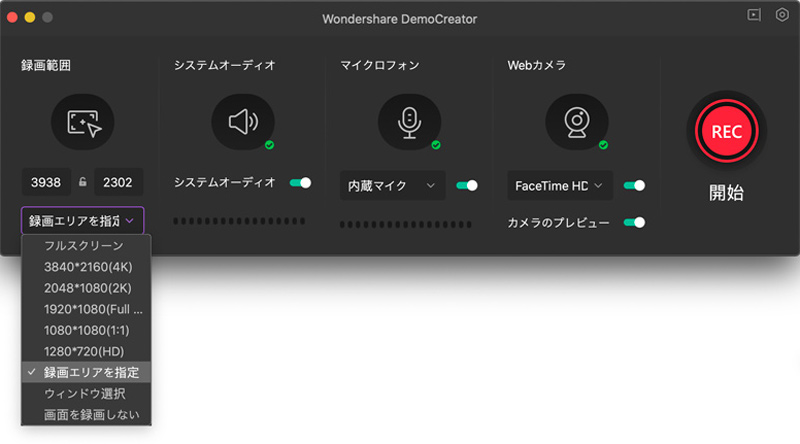Select 1280*720(HD) option

pyautogui.click(x=86, y=351)
